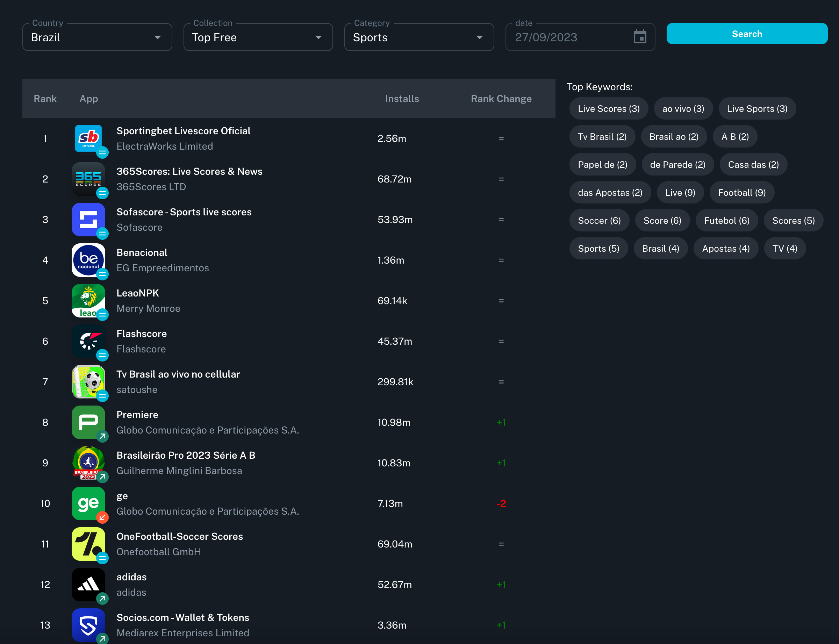Select the Live Scores (3) keyword chip

coord(609,109)
